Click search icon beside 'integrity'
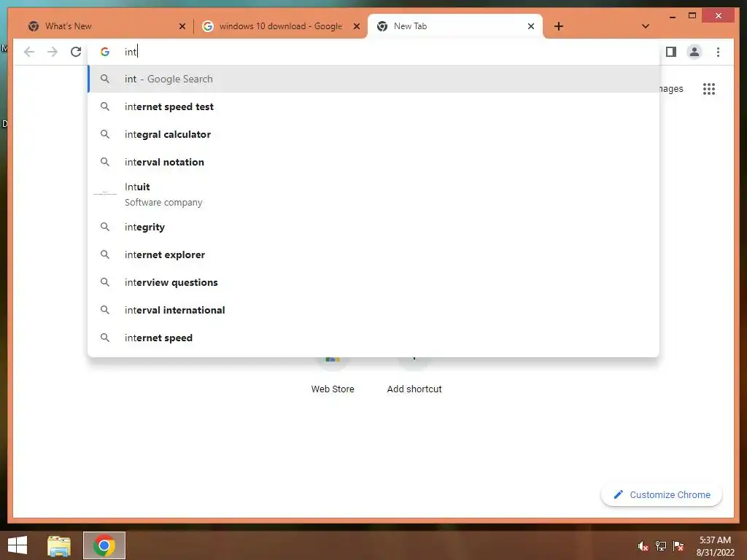The width and height of the screenshot is (747, 560). (x=105, y=227)
